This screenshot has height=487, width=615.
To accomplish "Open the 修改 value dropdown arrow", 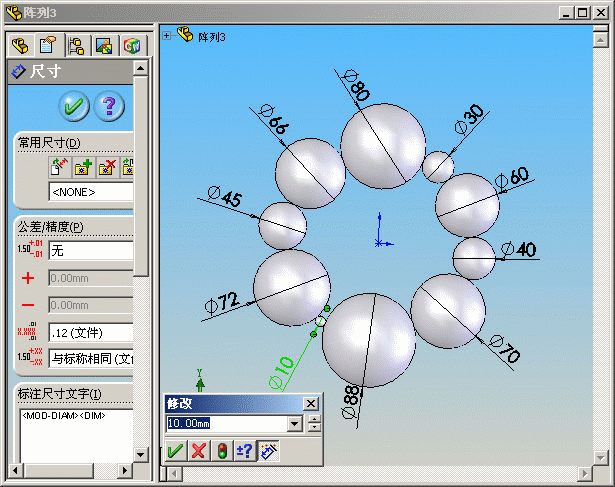I will pyautogui.click(x=295, y=423).
